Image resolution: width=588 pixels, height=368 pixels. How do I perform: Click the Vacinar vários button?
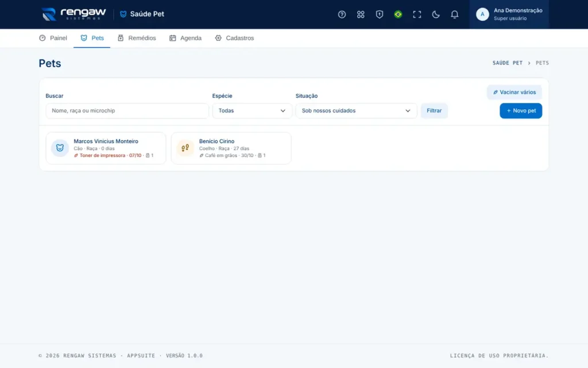514,92
